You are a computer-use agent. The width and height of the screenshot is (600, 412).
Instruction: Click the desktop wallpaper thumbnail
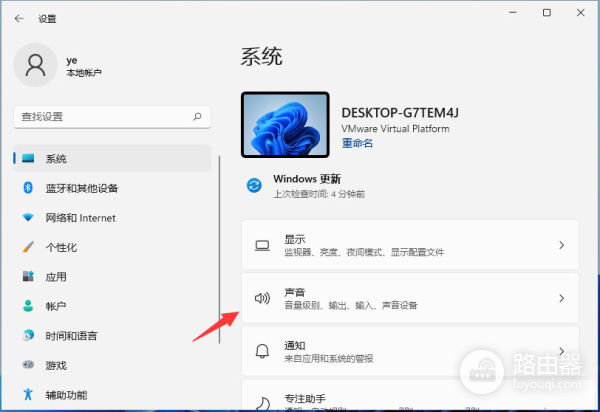tap(285, 124)
